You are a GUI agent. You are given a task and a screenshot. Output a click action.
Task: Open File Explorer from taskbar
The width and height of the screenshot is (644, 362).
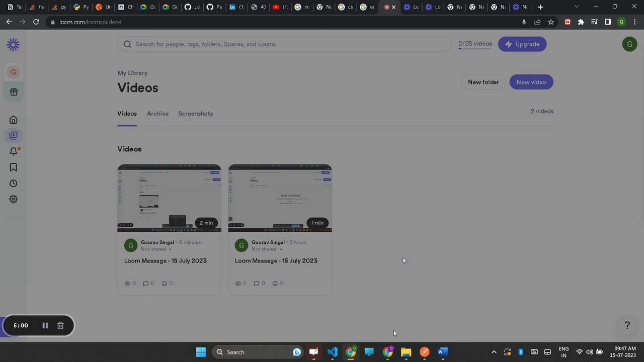(x=406, y=352)
